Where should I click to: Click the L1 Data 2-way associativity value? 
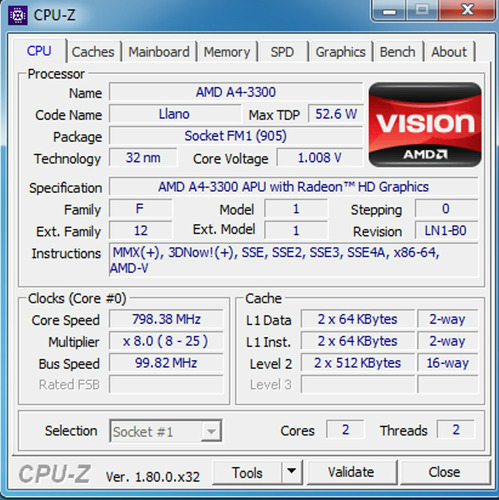447,319
